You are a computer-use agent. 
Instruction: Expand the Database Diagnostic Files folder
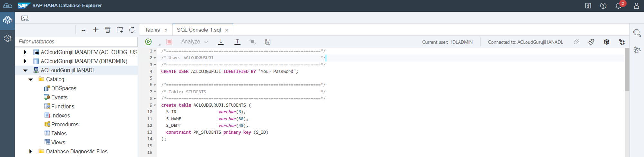tap(31, 152)
